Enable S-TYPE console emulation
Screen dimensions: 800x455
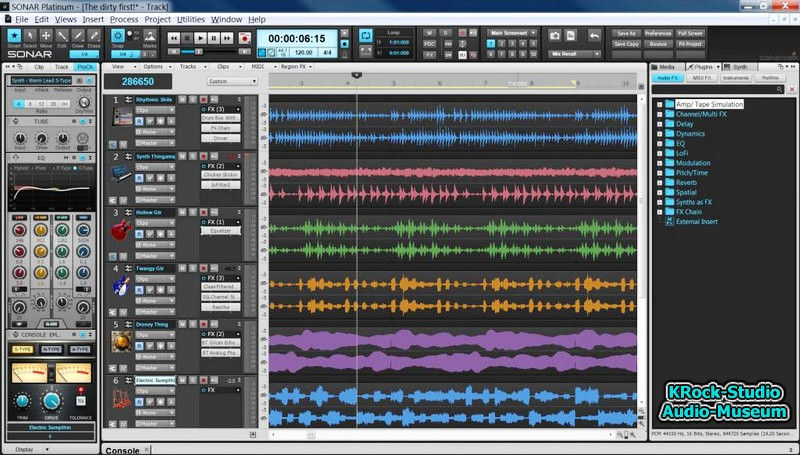click(22, 349)
